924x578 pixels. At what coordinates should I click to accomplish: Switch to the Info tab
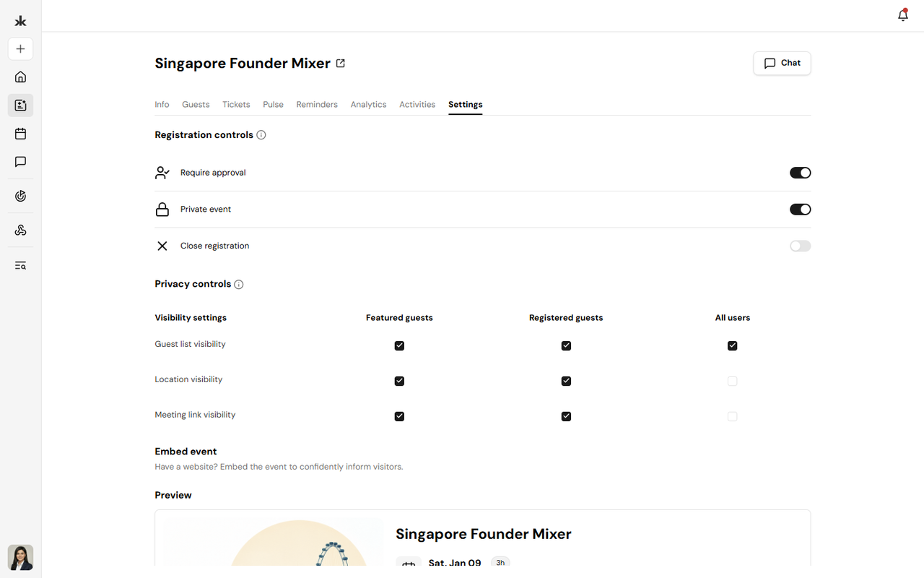point(162,105)
